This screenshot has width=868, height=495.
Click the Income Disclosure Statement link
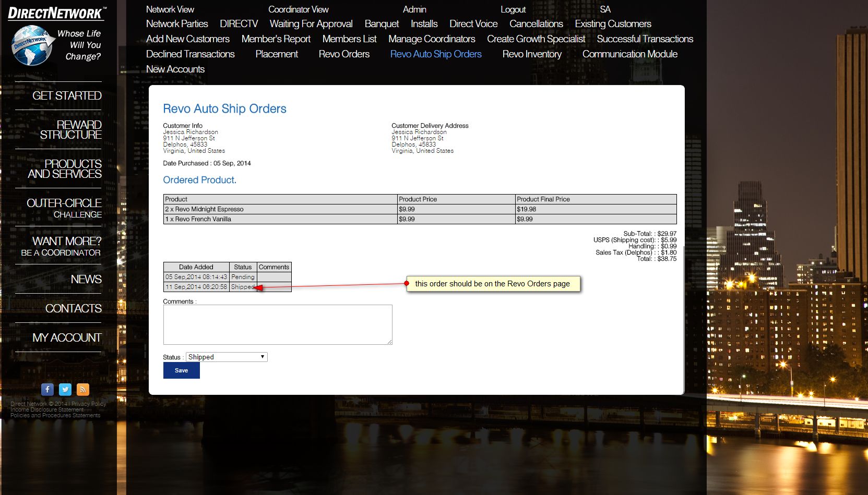[x=47, y=409]
